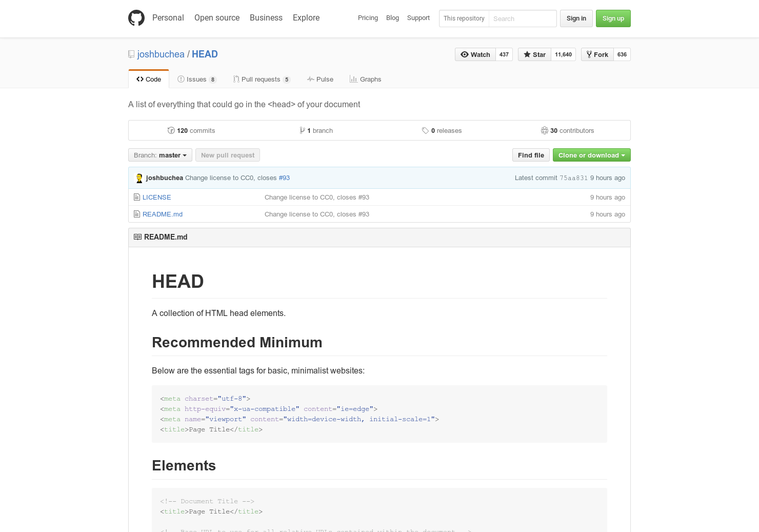Click the This repository search scope label
Image resolution: width=759 pixels, height=532 pixels.
(464, 18)
